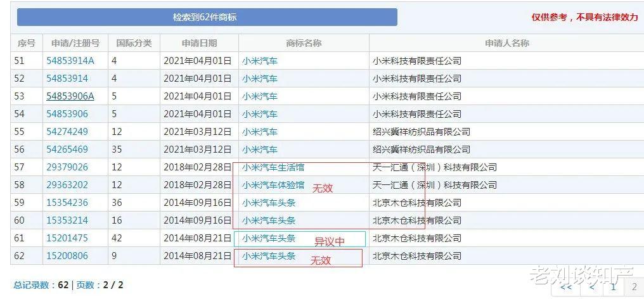Select applicant 小米科技有限责任公司 in row 51
Image resolution: width=644 pixels, height=299 pixels.
pos(417,61)
